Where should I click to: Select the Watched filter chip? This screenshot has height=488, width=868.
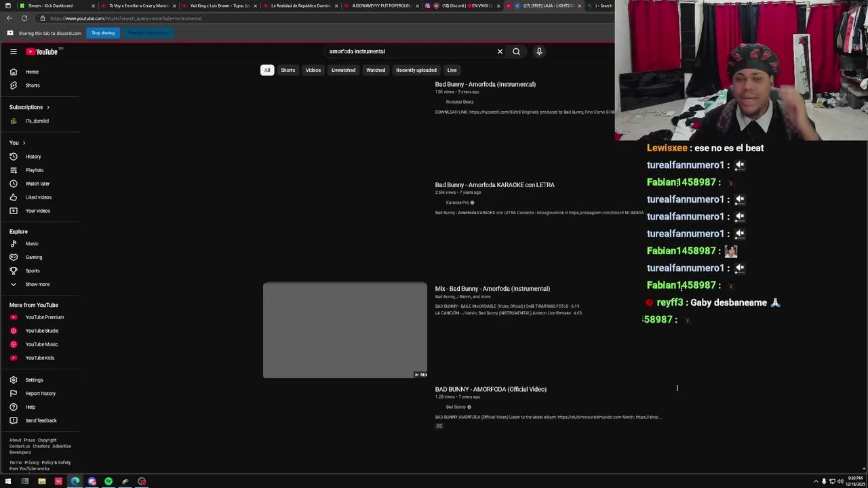point(376,70)
